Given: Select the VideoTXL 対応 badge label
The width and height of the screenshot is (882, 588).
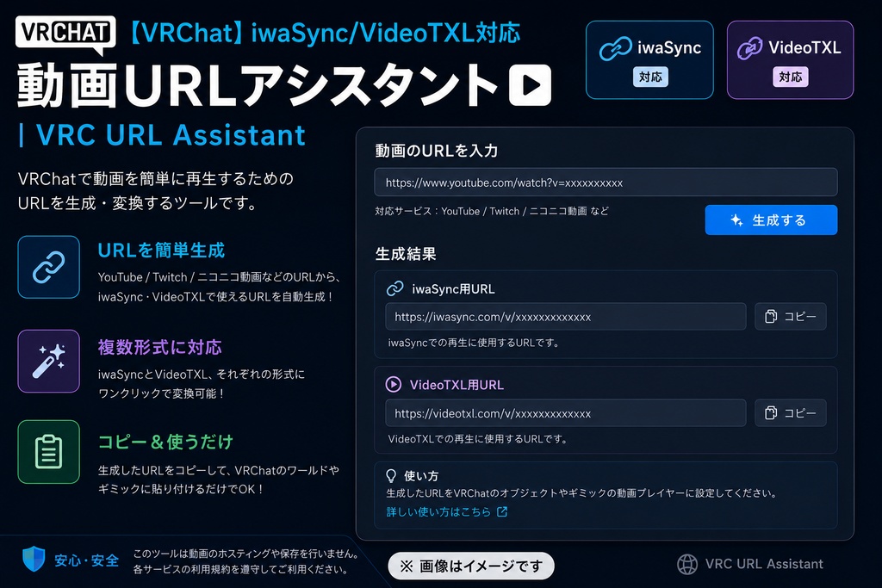Looking at the screenshot, I should [x=791, y=77].
